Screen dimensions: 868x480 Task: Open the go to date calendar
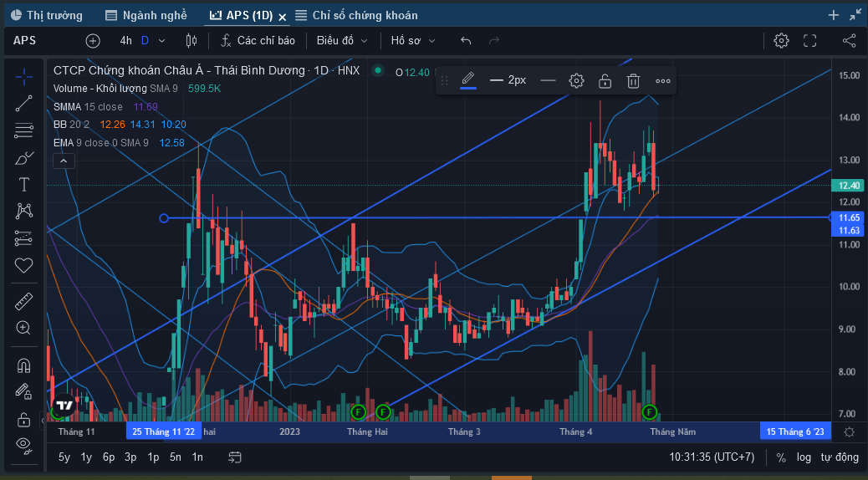[235, 457]
